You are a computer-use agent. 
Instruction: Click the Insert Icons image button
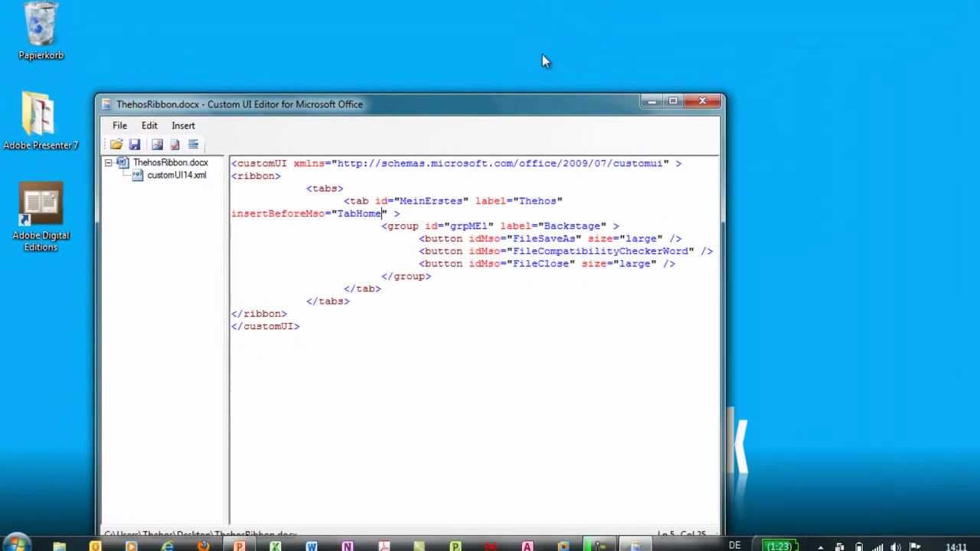[157, 145]
